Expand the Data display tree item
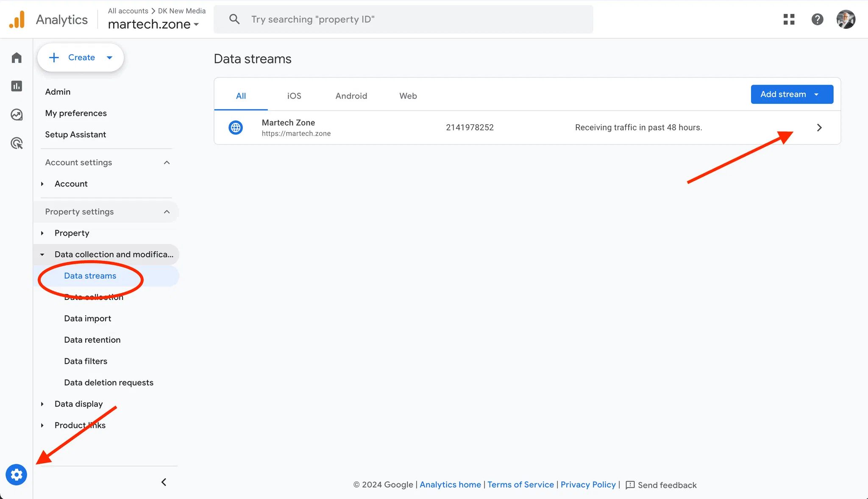Viewport: 868px width, 499px height. (78, 404)
